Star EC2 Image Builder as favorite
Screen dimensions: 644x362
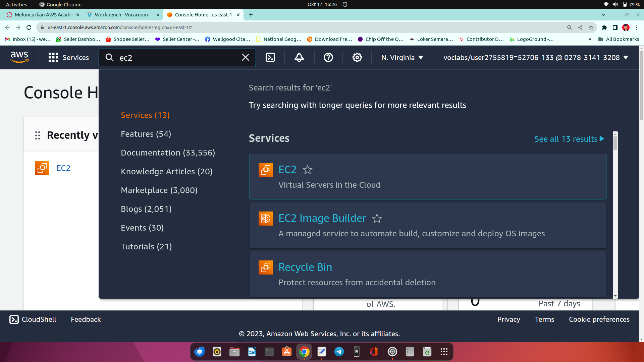(x=377, y=219)
